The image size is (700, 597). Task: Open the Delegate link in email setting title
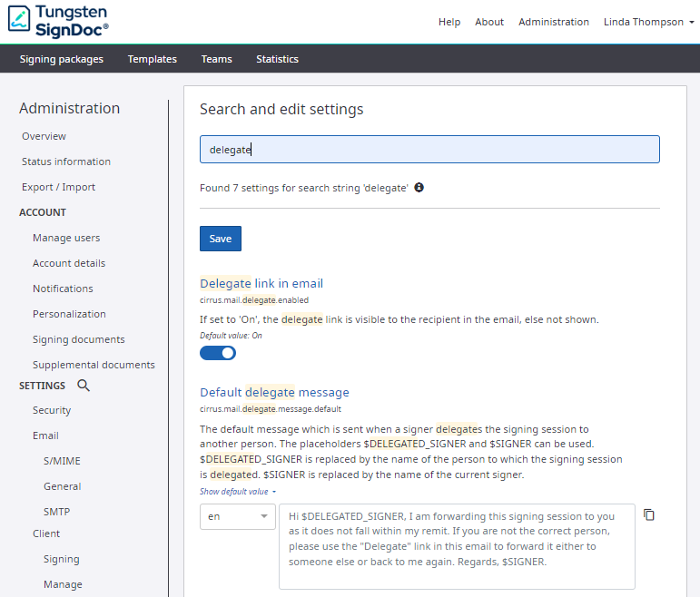tap(261, 283)
